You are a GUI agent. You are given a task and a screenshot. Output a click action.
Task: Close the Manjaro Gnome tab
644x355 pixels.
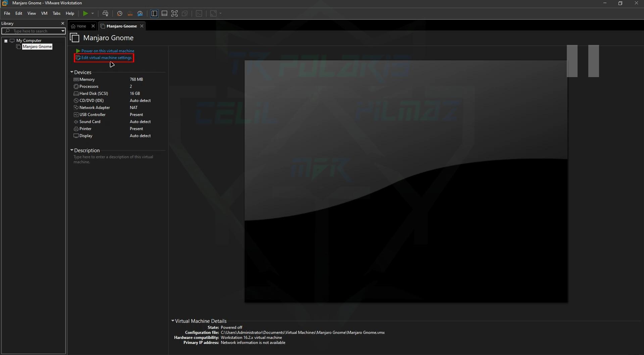click(142, 26)
